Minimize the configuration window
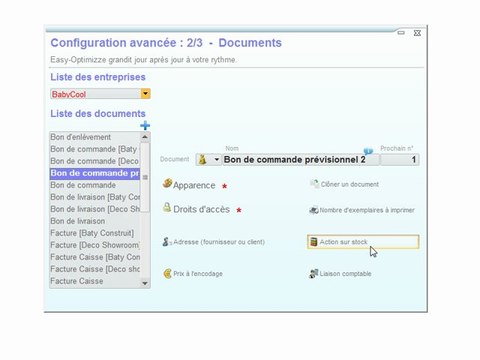480x360 pixels. [x=401, y=33]
